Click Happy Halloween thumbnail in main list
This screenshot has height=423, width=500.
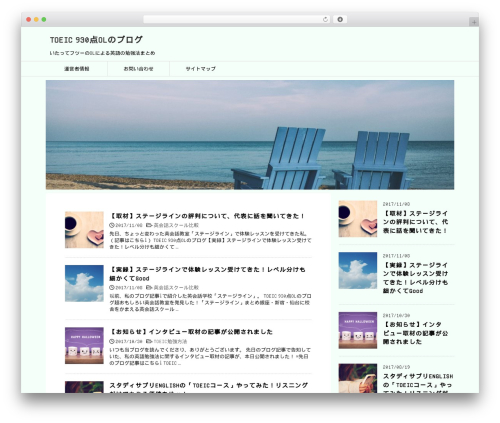(84, 345)
